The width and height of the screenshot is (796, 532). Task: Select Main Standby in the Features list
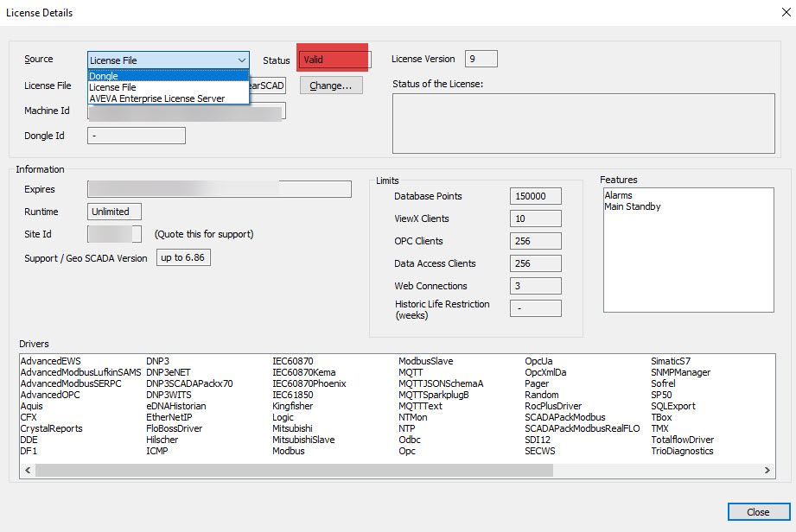click(x=633, y=206)
